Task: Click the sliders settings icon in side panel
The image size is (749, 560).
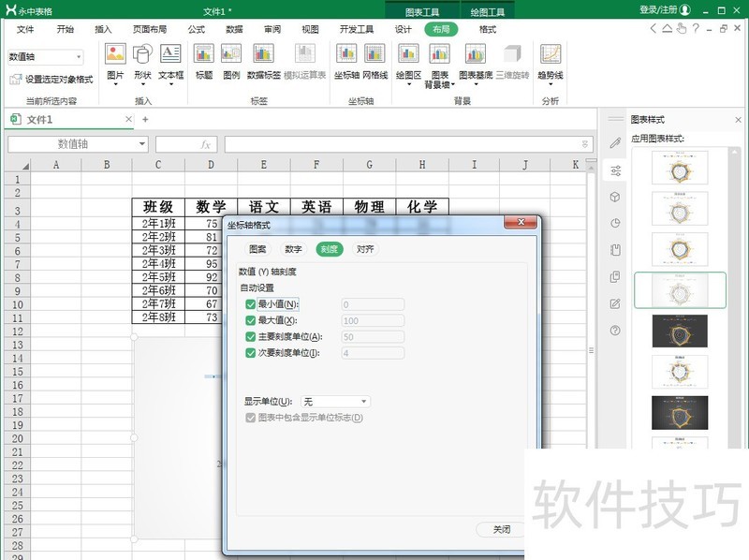Action: 615,170
